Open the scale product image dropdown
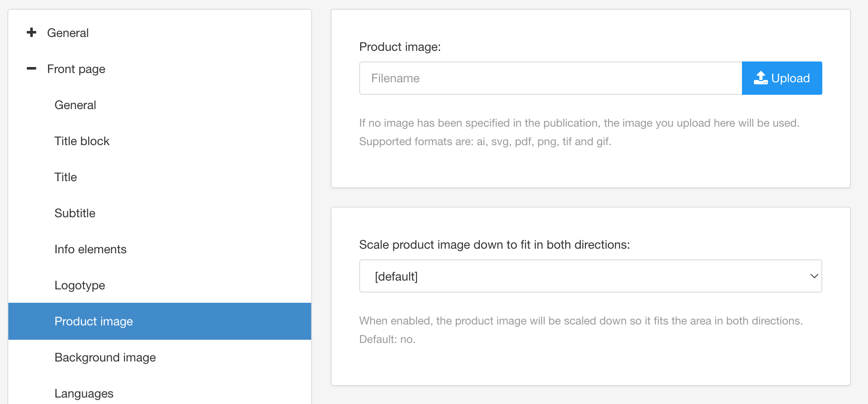 click(590, 276)
